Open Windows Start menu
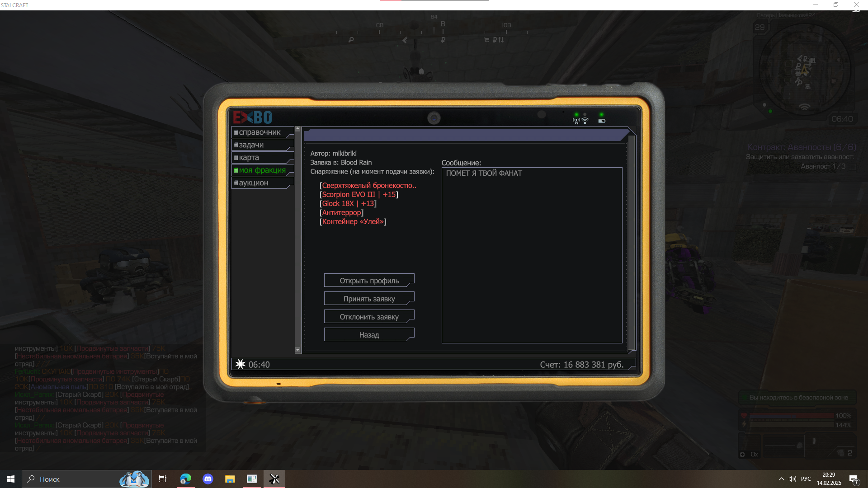The width and height of the screenshot is (868, 488). tap(11, 479)
